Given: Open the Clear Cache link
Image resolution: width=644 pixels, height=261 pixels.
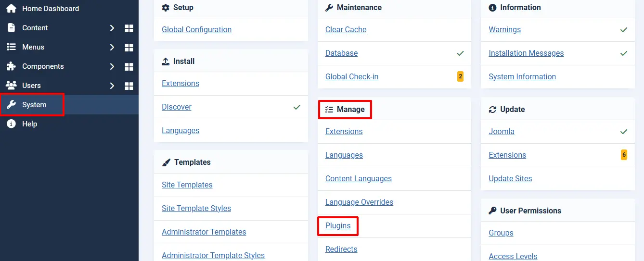Looking at the screenshot, I should tap(346, 29).
